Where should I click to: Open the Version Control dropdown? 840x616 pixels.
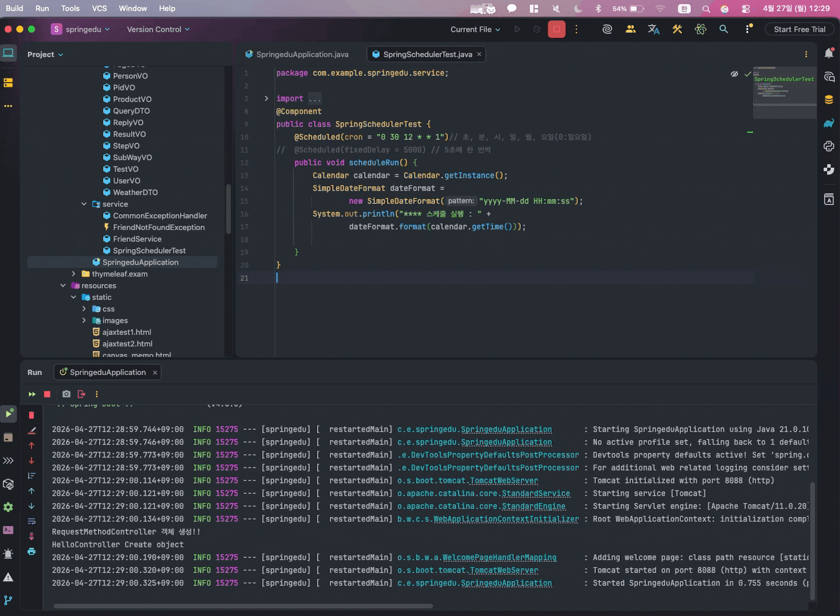coord(158,29)
